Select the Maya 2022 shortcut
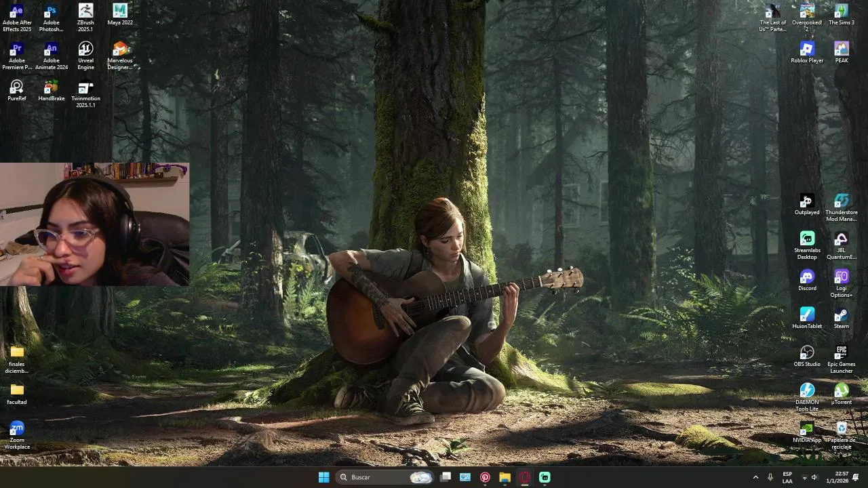The width and height of the screenshot is (868, 488). [120, 15]
